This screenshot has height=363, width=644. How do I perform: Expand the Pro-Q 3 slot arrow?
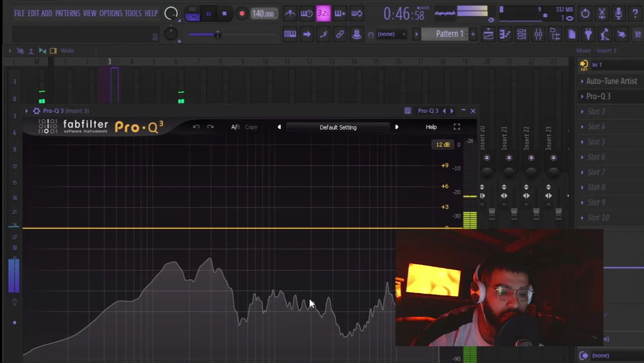click(x=582, y=96)
